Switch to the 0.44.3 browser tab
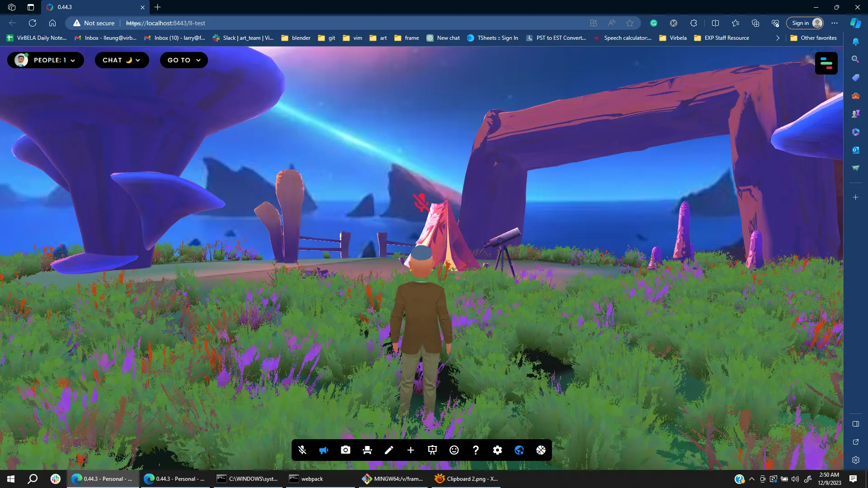The width and height of the screenshot is (868, 488). 90,7
